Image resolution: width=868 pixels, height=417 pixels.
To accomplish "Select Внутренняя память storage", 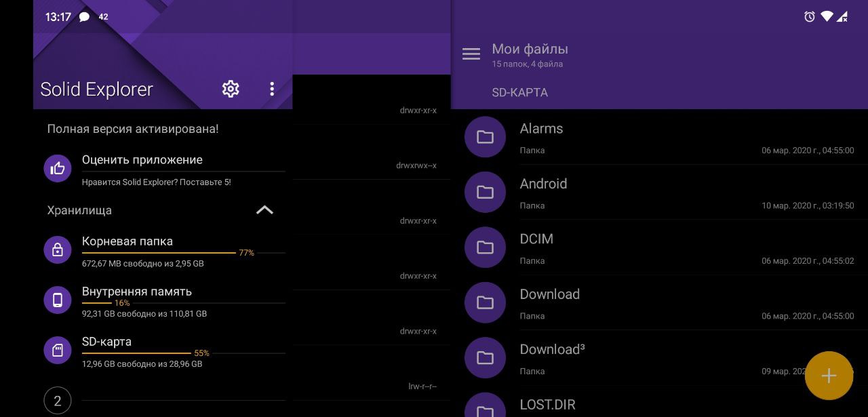I will tap(164, 301).
